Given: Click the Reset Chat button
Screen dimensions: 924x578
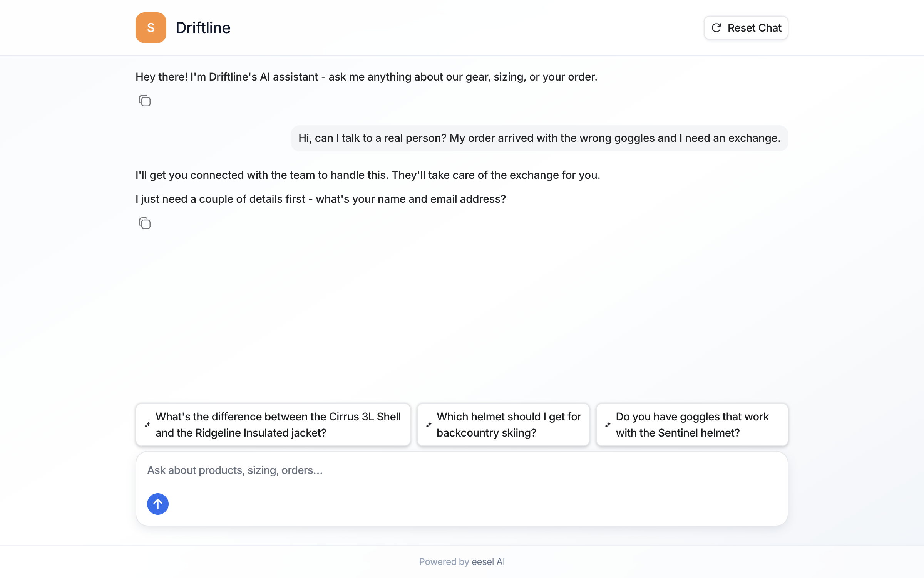Looking at the screenshot, I should pyautogui.click(x=746, y=28).
